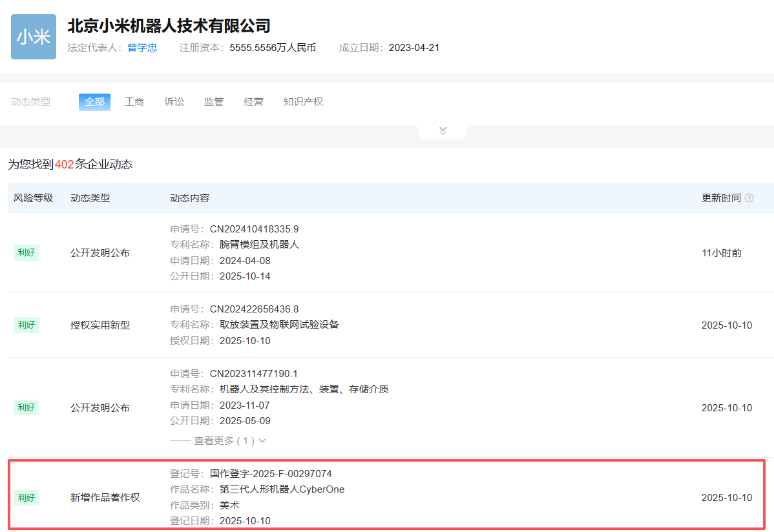The width and height of the screenshot is (774, 532).
Task: Open patent 腕臂模组及机器人
Action: (259, 245)
